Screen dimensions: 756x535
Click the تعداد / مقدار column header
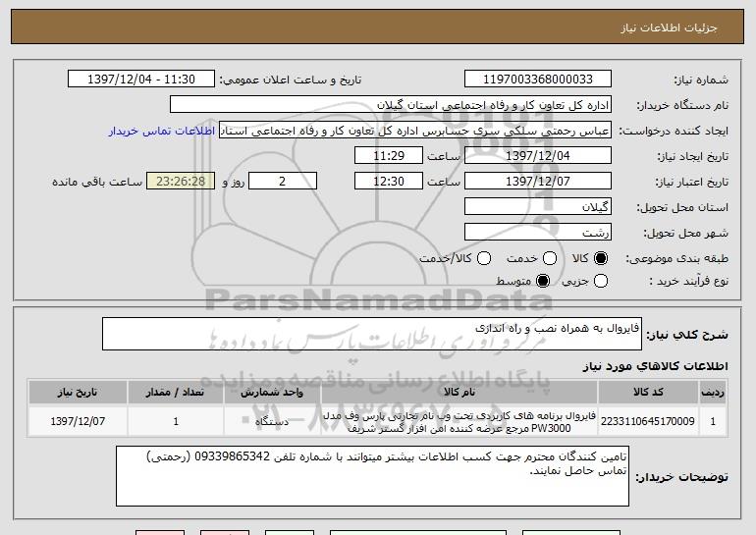point(176,393)
